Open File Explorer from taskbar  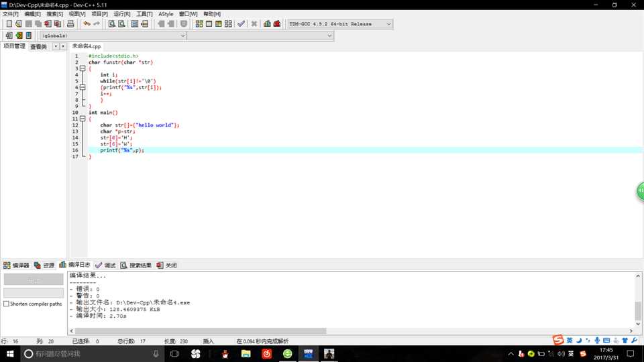click(x=246, y=353)
